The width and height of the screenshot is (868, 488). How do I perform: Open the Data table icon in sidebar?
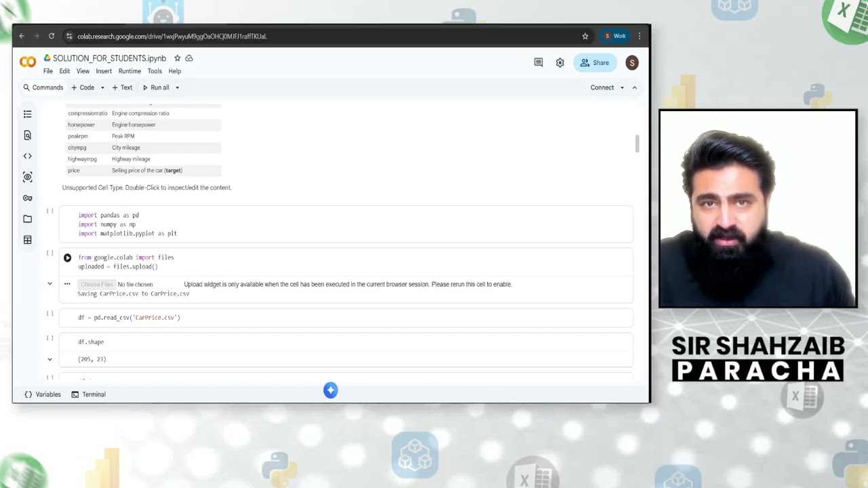tap(27, 240)
